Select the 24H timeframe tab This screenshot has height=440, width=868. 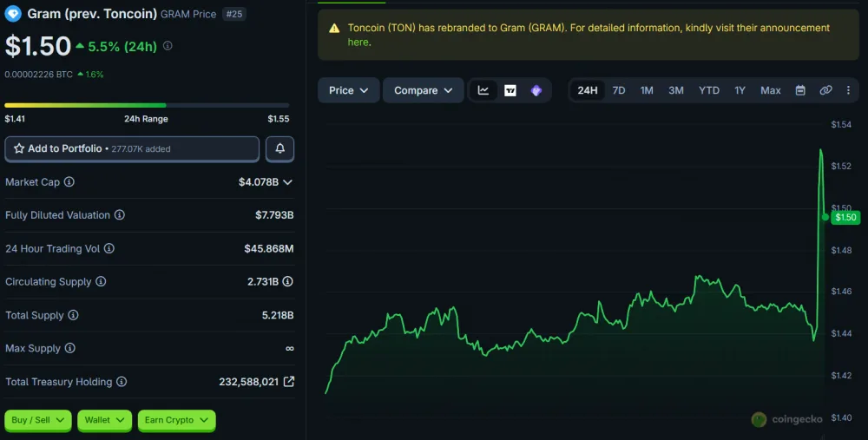pyautogui.click(x=588, y=90)
